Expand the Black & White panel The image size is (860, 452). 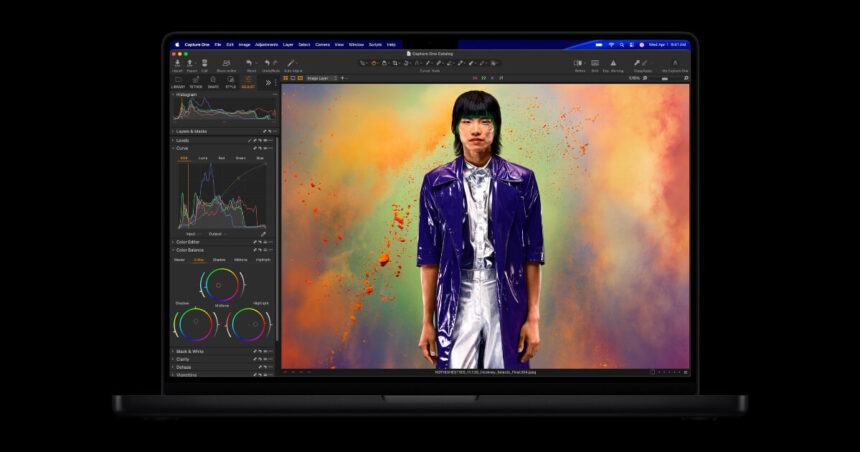coord(173,351)
